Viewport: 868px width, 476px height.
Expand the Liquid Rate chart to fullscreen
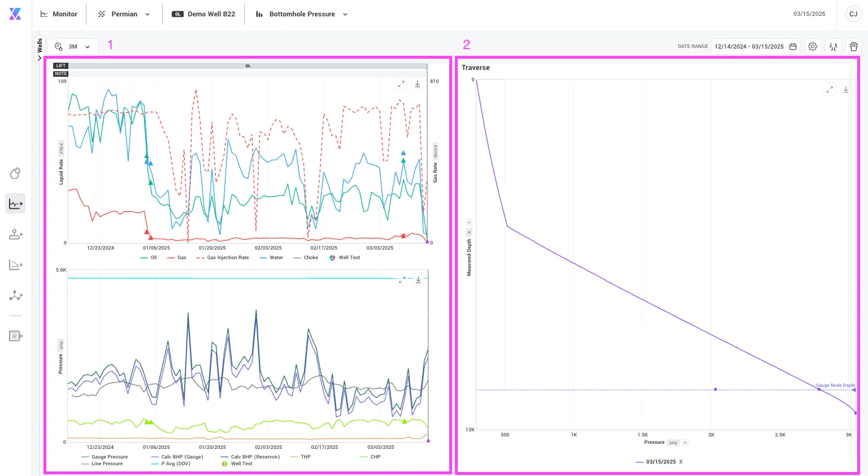click(401, 84)
